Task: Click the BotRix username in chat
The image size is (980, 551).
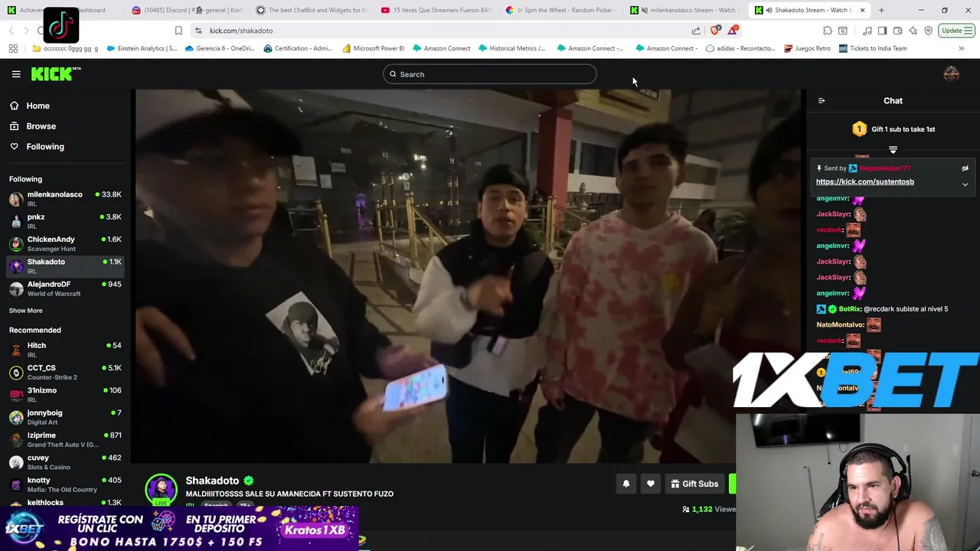Action: (x=850, y=309)
